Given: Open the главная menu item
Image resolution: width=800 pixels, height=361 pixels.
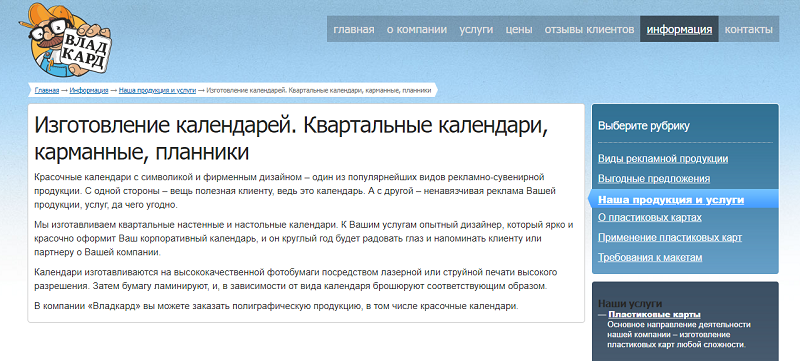Looking at the screenshot, I should pos(354,30).
